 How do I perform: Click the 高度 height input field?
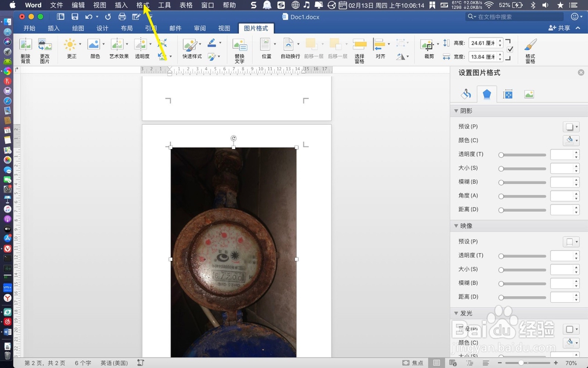[x=483, y=43]
